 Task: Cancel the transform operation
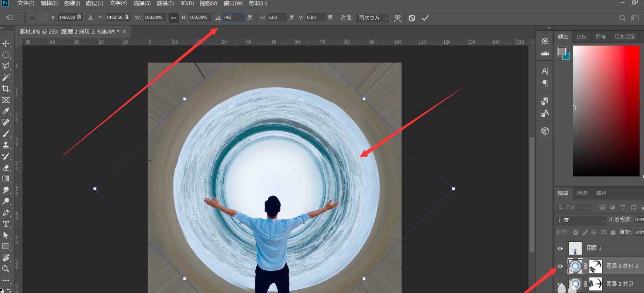pos(412,18)
